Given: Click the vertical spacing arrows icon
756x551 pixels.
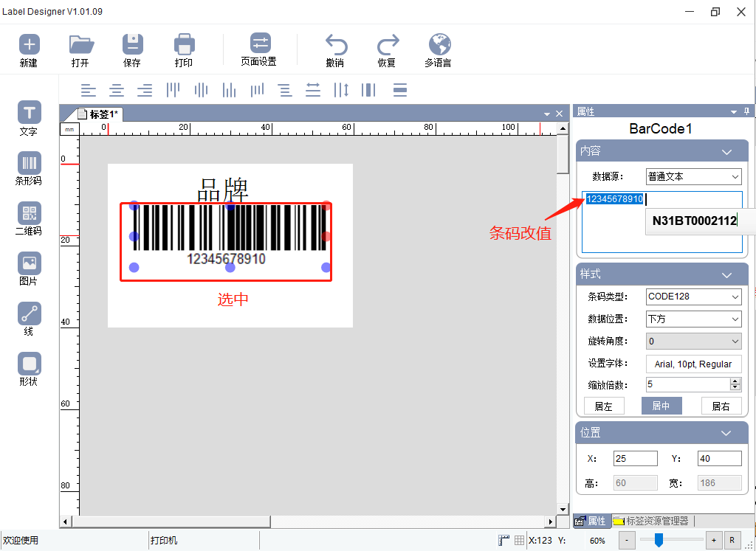Looking at the screenshot, I should coord(341,90).
